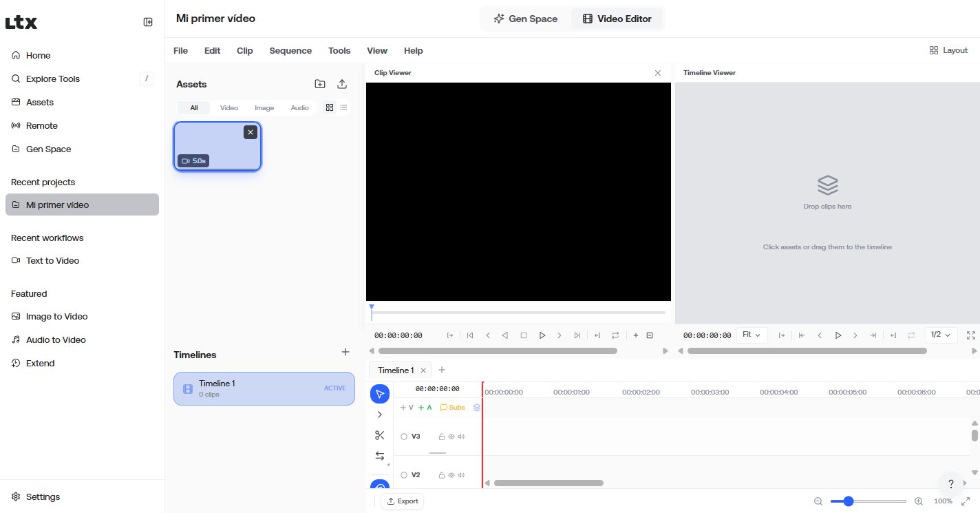Switch Assets to list view
Viewport: 980px width, 513px height.
[343, 107]
